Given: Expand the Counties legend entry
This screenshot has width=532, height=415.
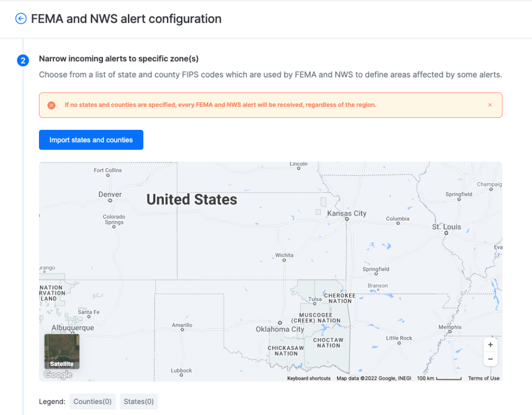Looking at the screenshot, I should (x=92, y=401).
